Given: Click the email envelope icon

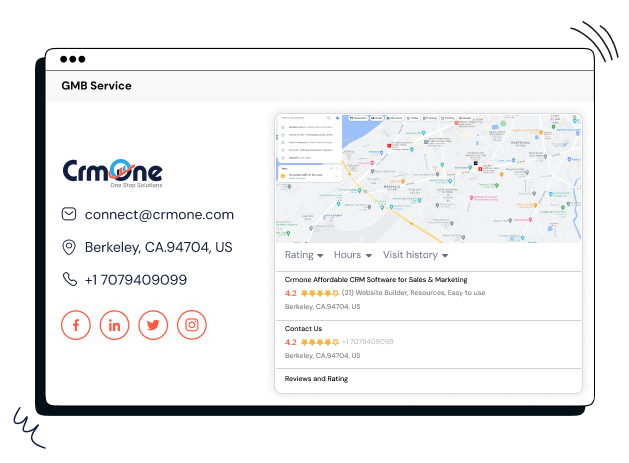Looking at the screenshot, I should [69, 214].
